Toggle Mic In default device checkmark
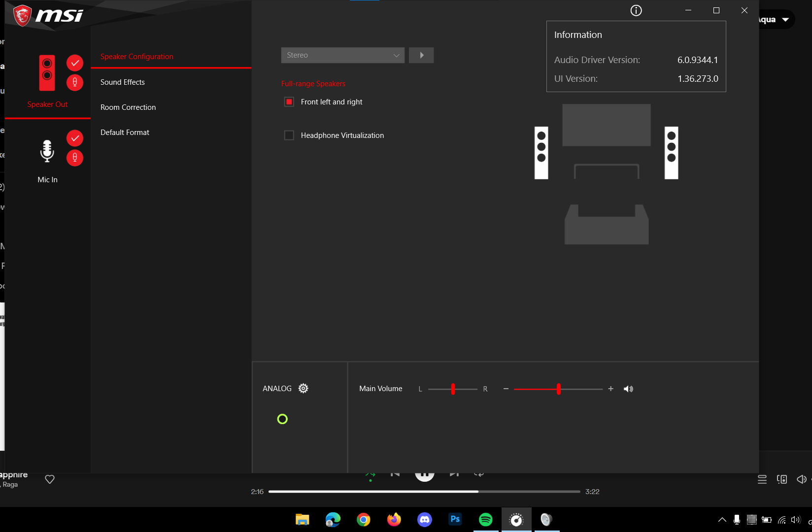Viewport: 812px width, 532px height. click(75, 138)
